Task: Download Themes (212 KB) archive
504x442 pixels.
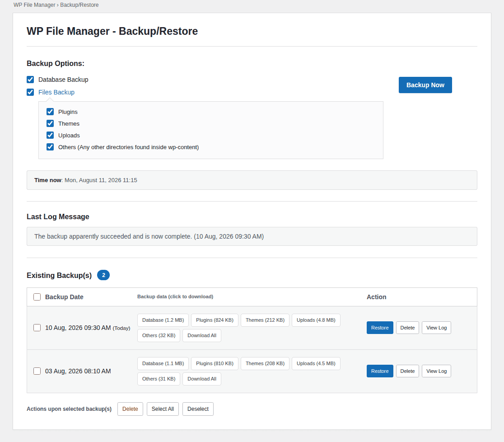Action: point(265,320)
